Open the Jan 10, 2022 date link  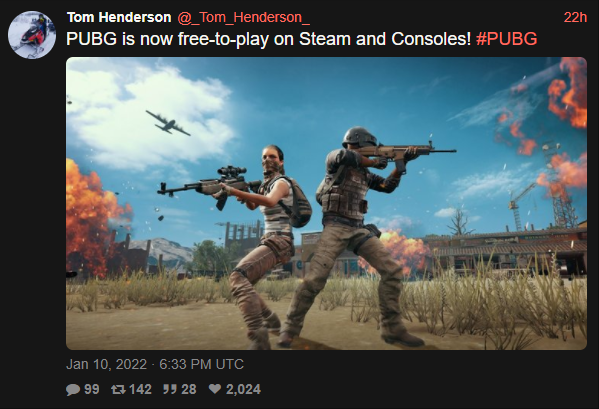[107, 364]
